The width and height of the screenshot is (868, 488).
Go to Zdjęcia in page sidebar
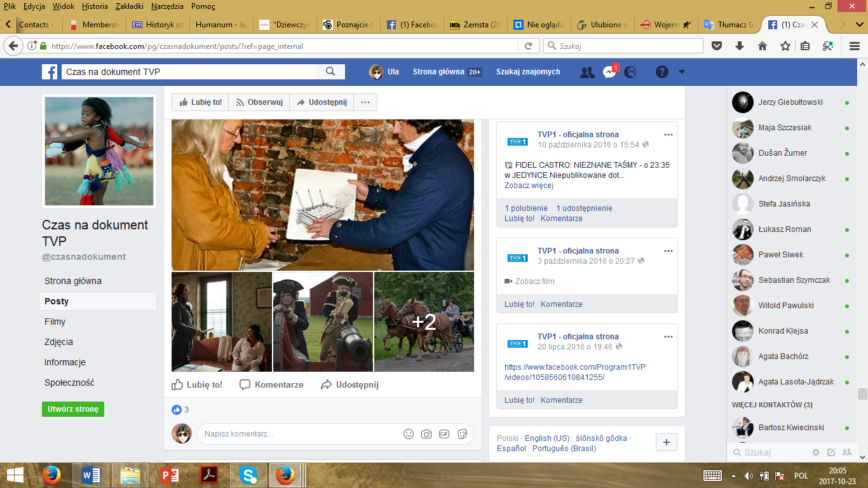[58, 342]
